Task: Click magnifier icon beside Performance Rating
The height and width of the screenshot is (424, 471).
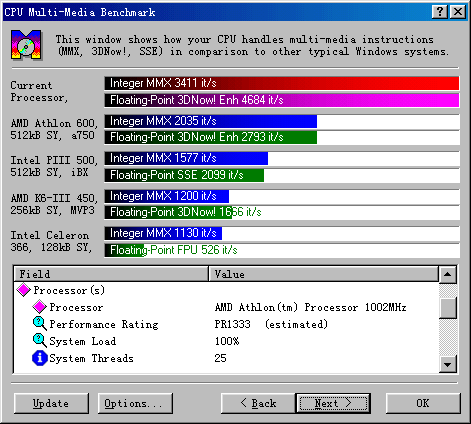Action: (x=39, y=324)
